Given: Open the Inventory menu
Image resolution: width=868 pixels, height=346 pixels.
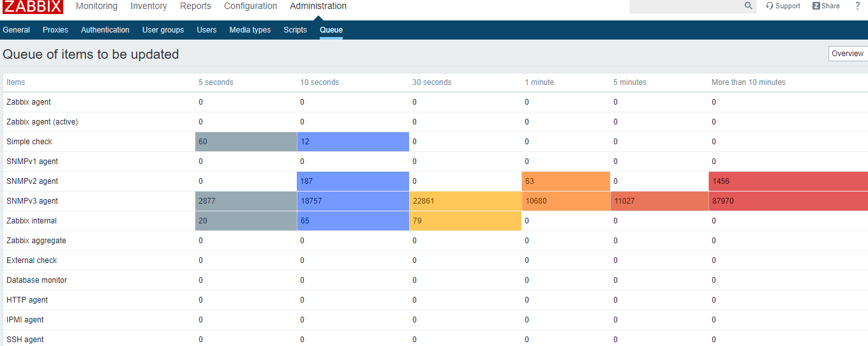Looking at the screenshot, I should point(149,6).
